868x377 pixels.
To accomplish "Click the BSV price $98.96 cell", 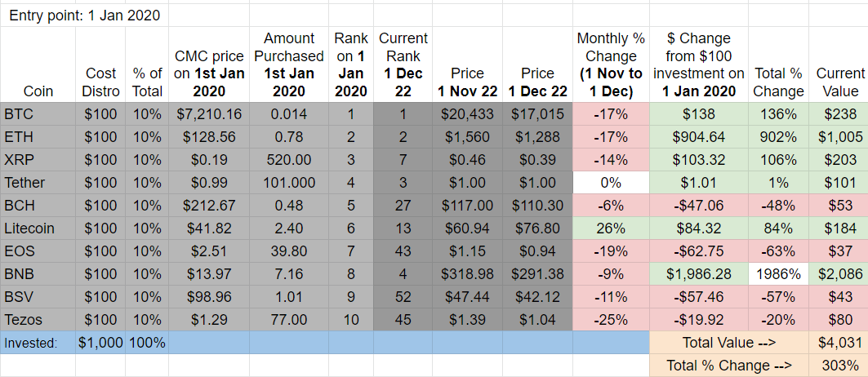I will (209, 297).
